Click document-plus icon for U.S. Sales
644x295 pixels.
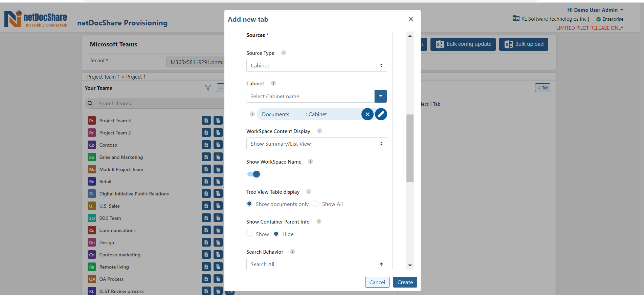point(206,206)
